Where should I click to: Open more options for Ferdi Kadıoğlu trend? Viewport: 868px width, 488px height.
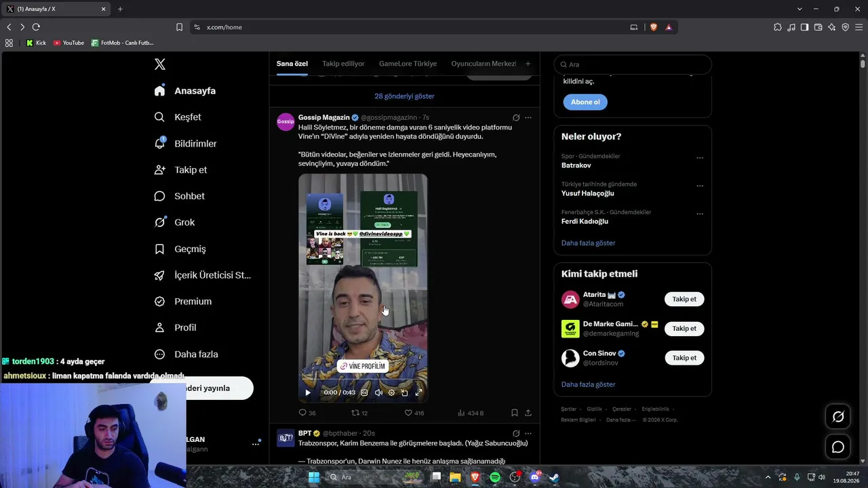(700, 213)
